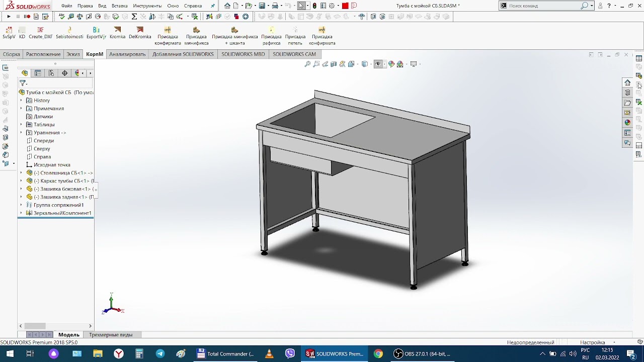The width and height of the screenshot is (644, 362).
Task: Open the ConfigurationManager tab
Action: tap(51, 73)
